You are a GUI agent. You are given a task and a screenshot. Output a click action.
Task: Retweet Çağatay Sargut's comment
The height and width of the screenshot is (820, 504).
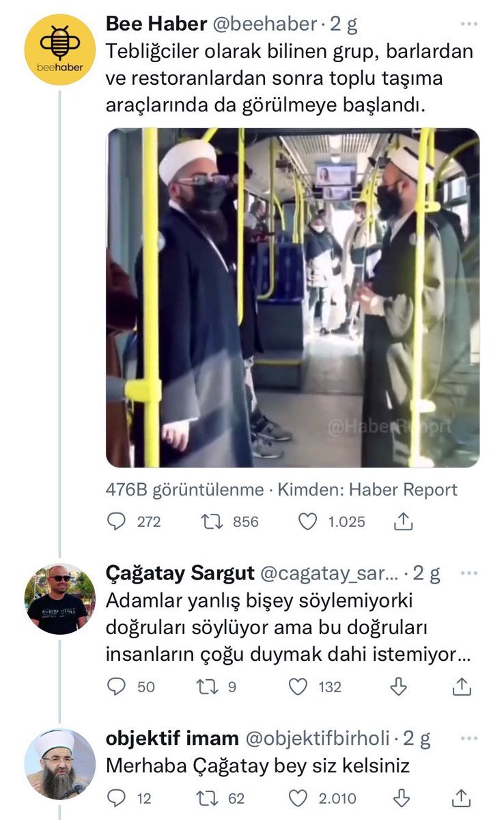[208, 687]
